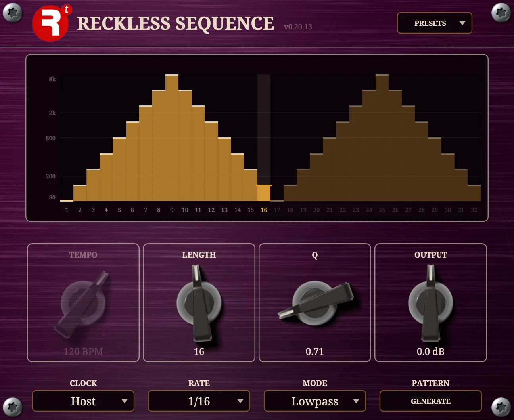
Task: Click the red Reckless logo icon
Action: click(x=50, y=23)
